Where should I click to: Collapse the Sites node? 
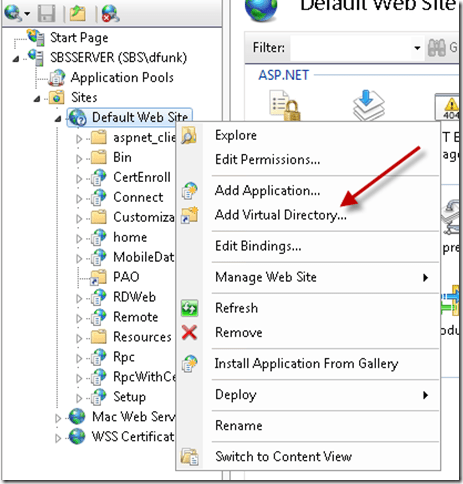point(37,99)
